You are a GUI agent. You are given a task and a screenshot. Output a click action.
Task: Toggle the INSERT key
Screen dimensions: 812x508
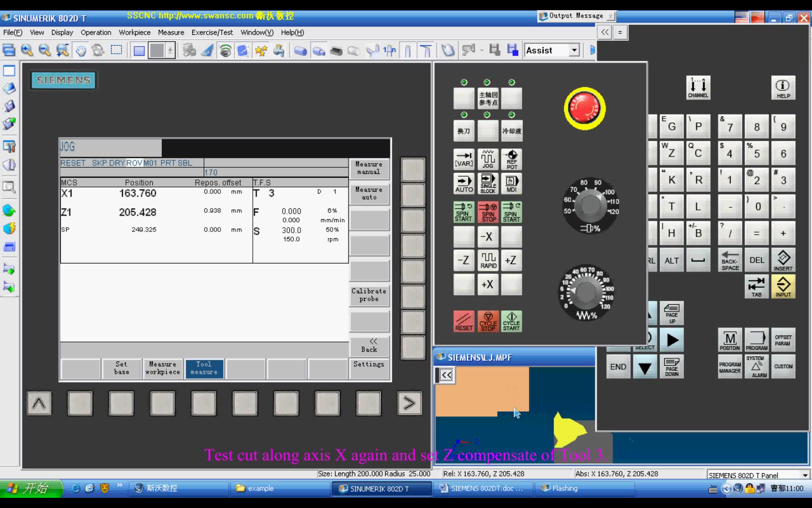coord(783,260)
